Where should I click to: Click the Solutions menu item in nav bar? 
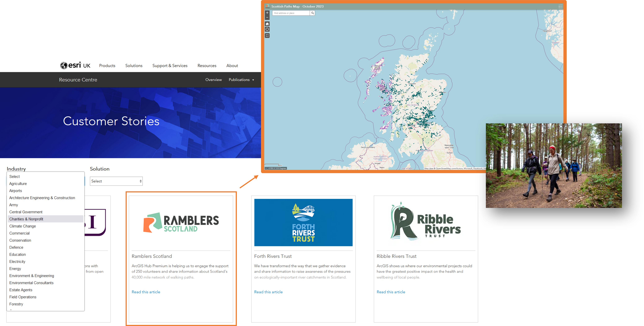point(134,65)
